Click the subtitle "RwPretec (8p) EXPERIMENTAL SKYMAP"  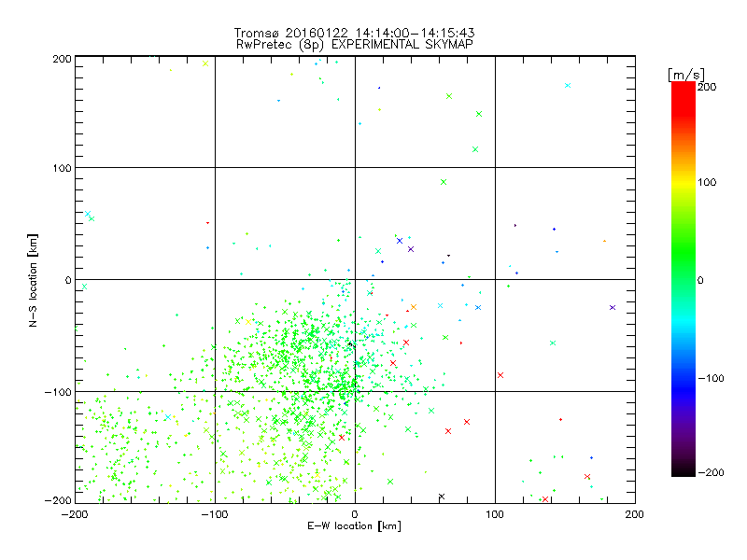(x=355, y=45)
